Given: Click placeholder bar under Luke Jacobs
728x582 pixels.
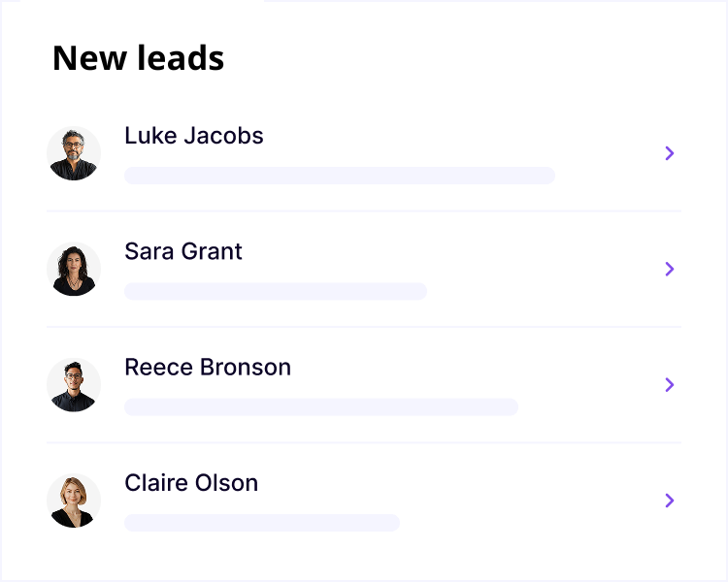Looking at the screenshot, I should pyautogui.click(x=340, y=176).
